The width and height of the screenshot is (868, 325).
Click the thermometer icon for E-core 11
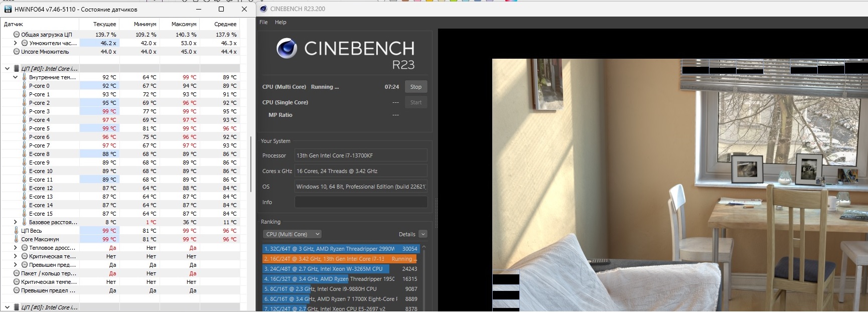click(x=24, y=180)
